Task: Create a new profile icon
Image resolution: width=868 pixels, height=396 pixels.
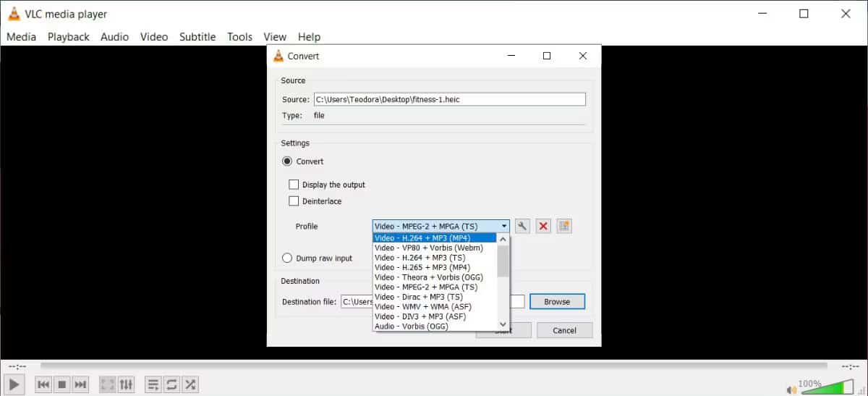Action: point(564,227)
